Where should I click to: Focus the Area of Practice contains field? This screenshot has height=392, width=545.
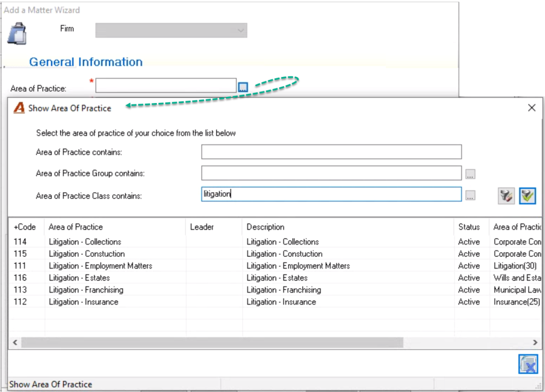(x=331, y=152)
